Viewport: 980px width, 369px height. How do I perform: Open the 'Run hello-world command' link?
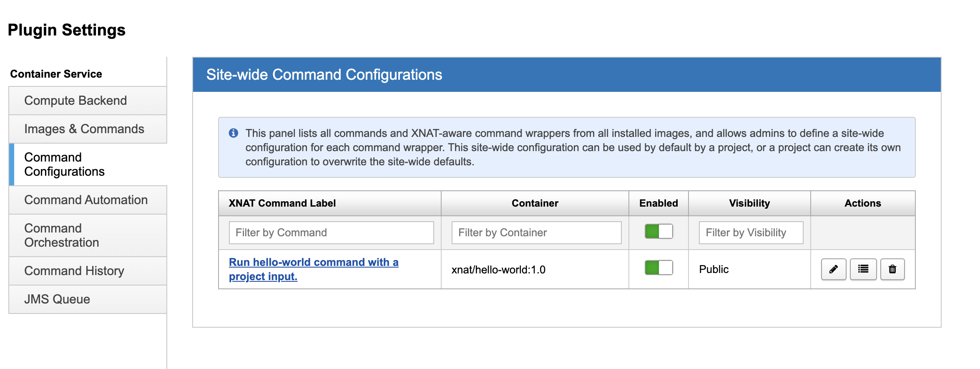pos(313,263)
